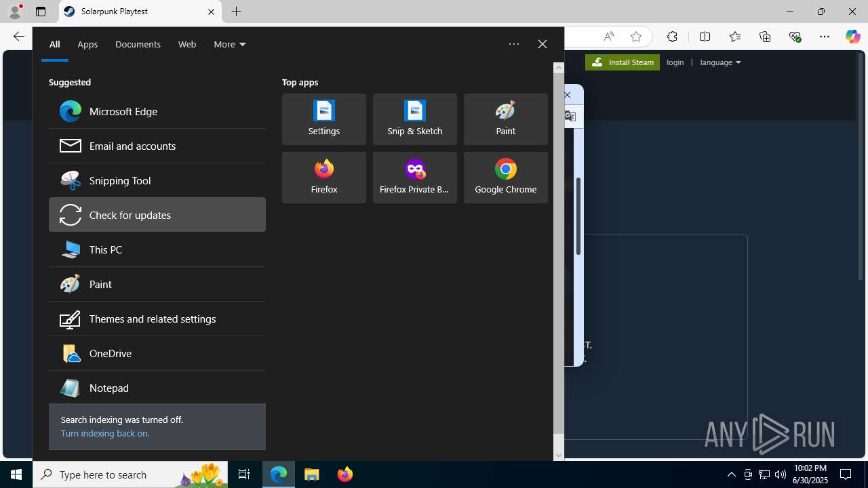
Task: Click Install Steam button
Action: (x=623, y=62)
